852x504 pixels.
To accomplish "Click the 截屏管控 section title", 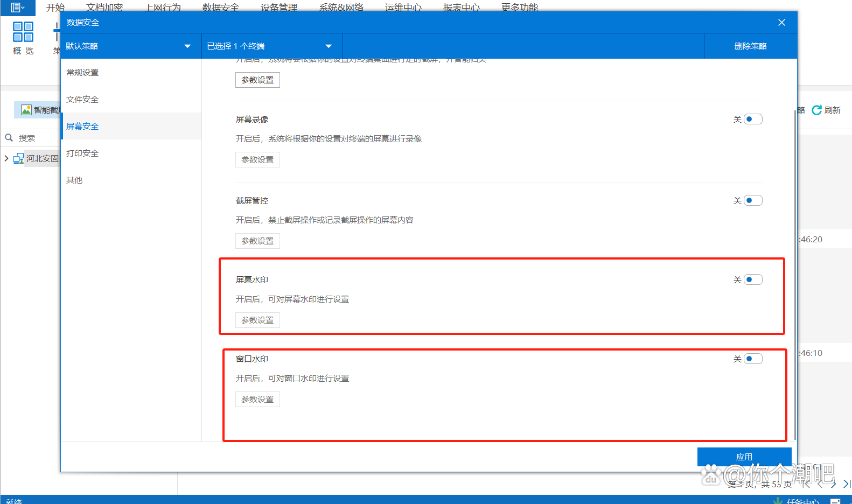I will (x=252, y=200).
